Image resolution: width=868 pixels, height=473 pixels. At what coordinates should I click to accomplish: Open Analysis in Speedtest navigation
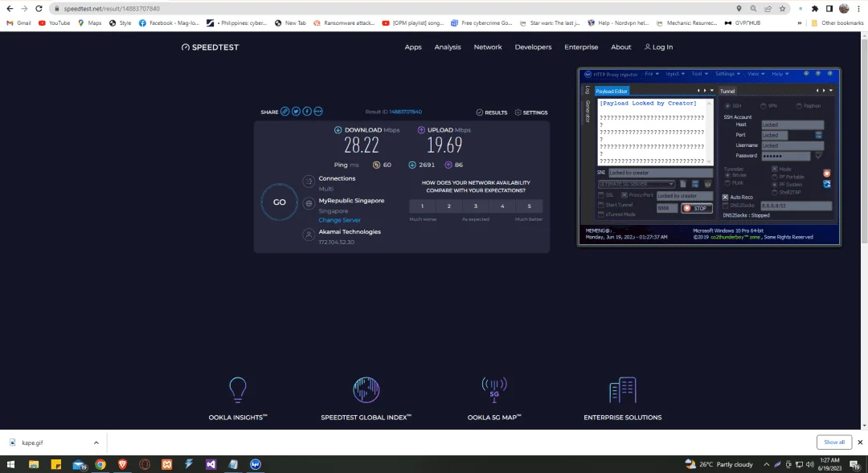pos(448,47)
